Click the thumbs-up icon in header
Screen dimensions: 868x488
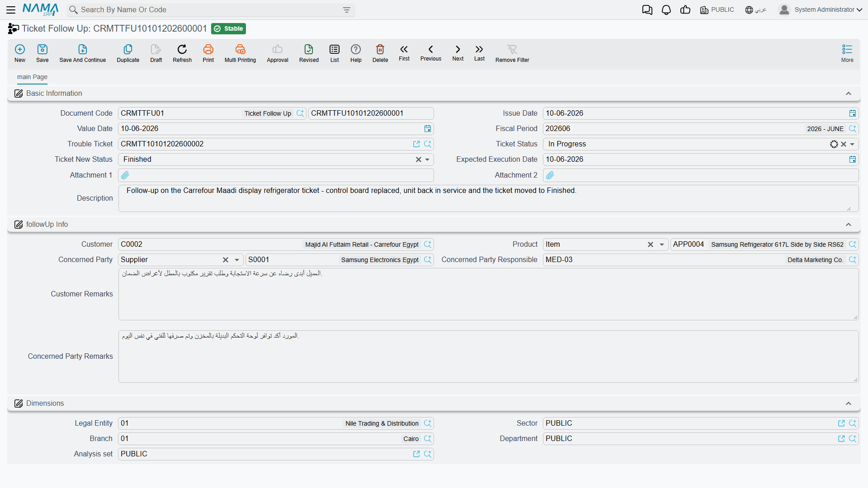pyautogui.click(x=685, y=10)
